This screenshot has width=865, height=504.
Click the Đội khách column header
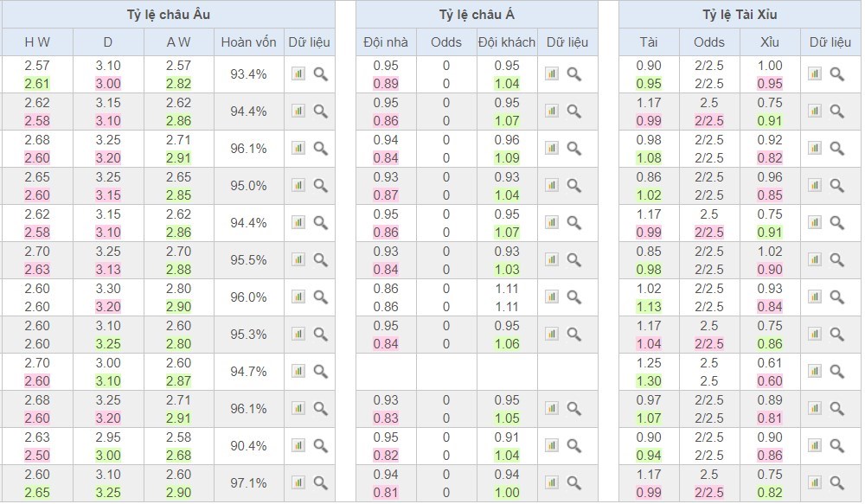coord(506,42)
